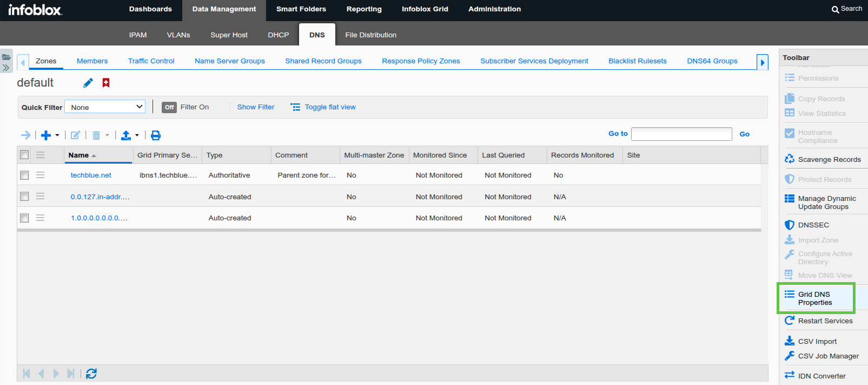Open the techblue.net zone link
The image size is (868, 385).
[91, 175]
